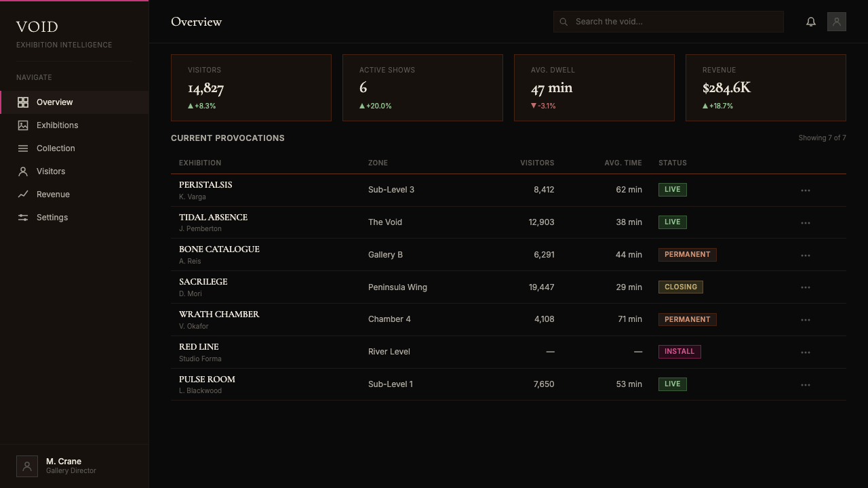Image resolution: width=868 pixels, height=488 pixels.
Task: Open the more-options menu for RED LINE row
Action: 806,352
